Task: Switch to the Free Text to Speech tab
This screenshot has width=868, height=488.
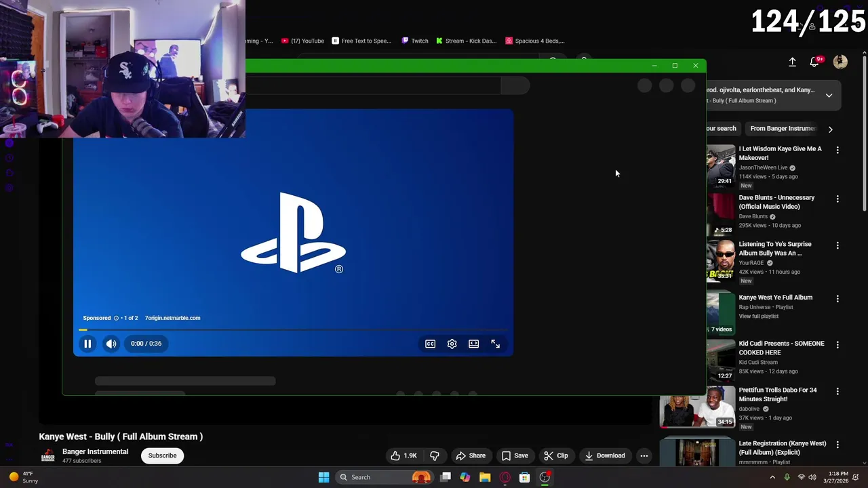Action: tap(361, 41)
